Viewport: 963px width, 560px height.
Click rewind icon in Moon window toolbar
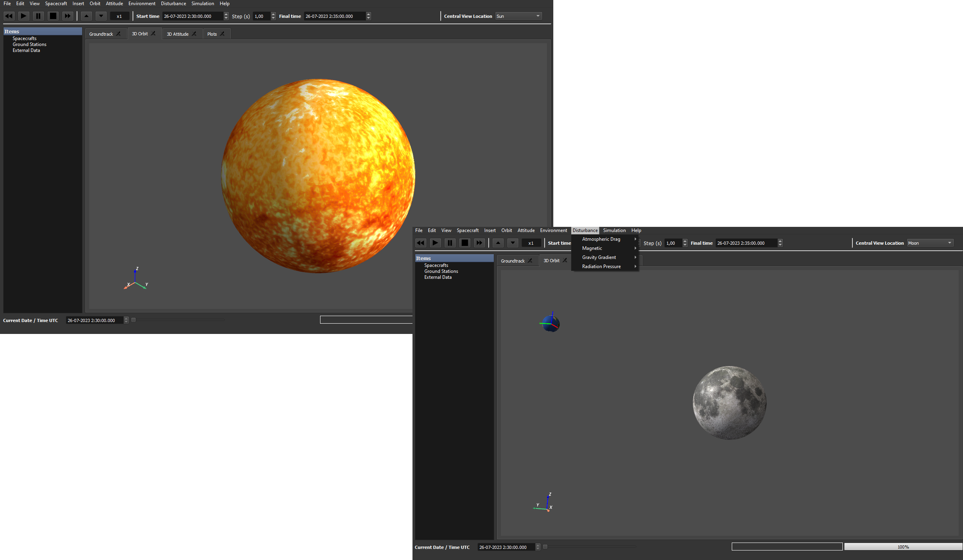click(420, 243)
